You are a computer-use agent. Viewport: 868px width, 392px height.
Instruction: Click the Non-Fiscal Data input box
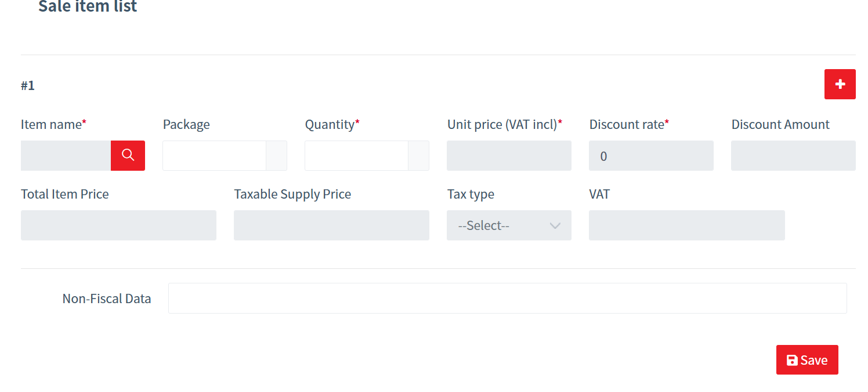[508, 298]
